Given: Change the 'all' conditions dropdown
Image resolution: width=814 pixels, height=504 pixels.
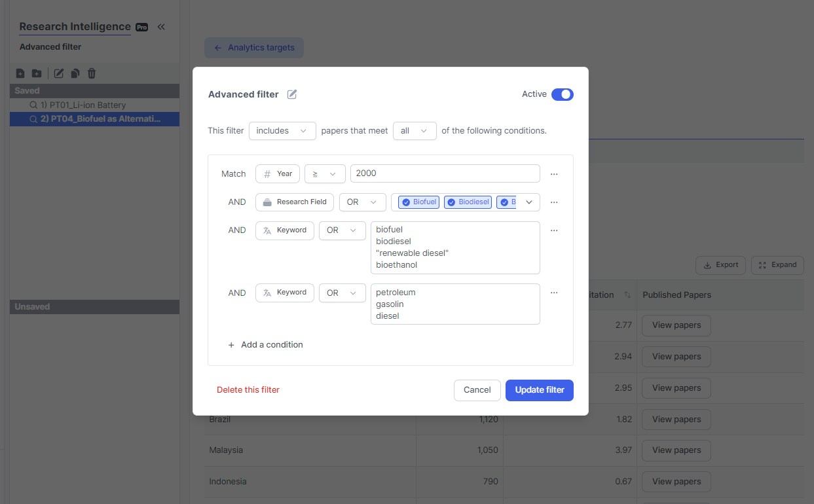Looking at the screenshot, I should 415,131.
